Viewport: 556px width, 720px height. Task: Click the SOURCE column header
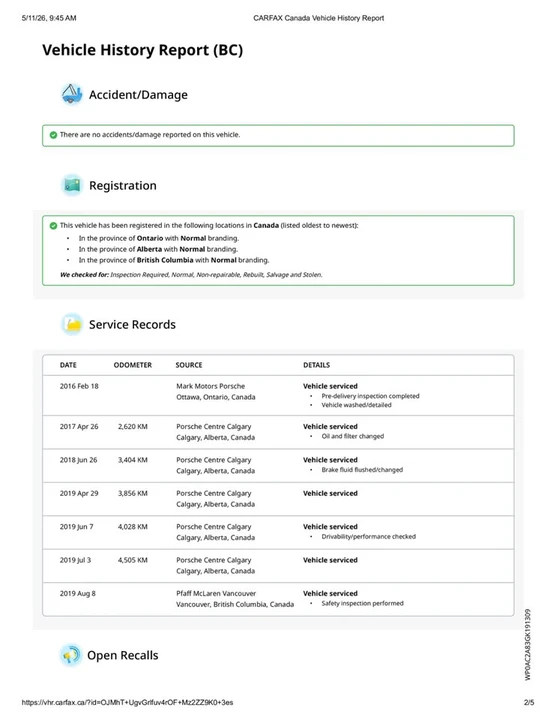189,365
